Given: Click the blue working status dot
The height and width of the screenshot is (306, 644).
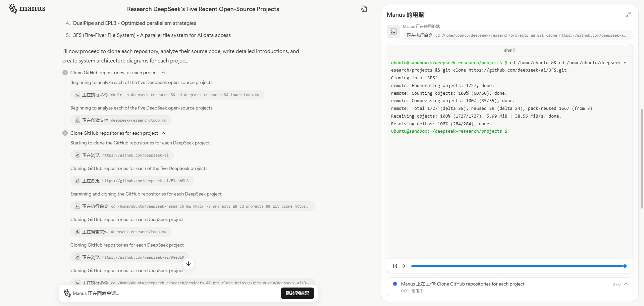Looking at the screenshot, I should (x=395, y=284).
